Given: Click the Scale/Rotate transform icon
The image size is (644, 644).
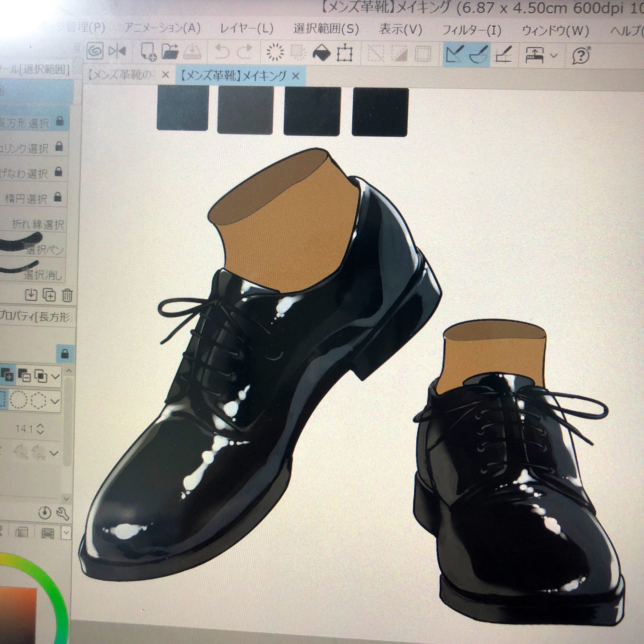Looking at the screenshot, I should point(345,54).
